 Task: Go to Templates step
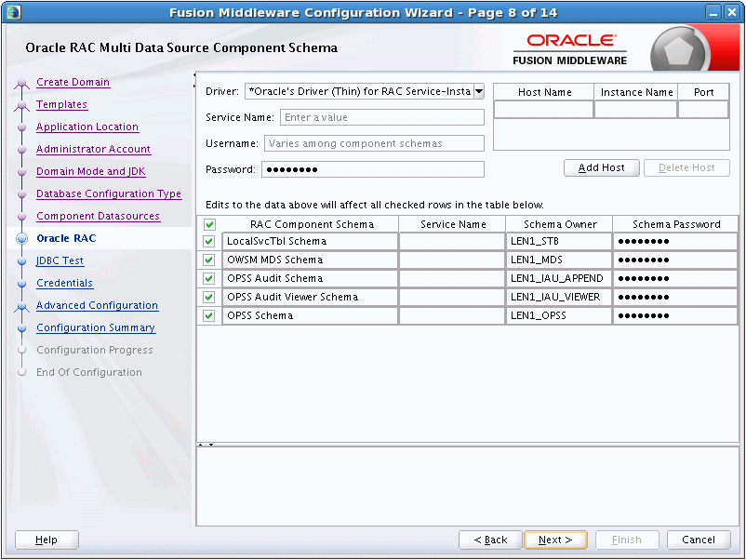[61, 104]
